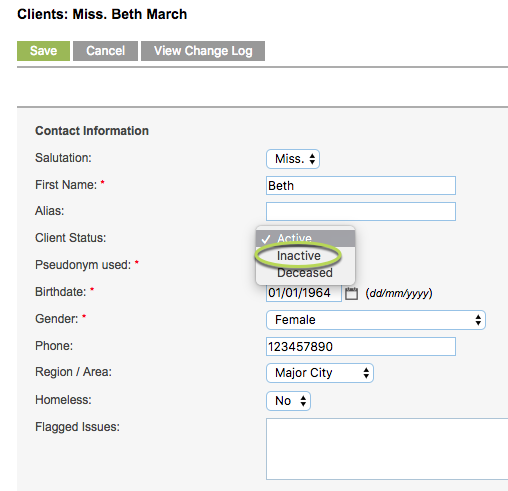
Task: Click the Homeless dropdown's arrow indicator
Action: point(303,401)
